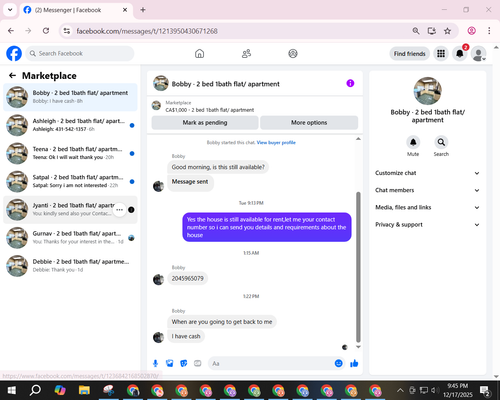Image resolution: width=500 pixels, height=400 pixels.
Task: Choose a sticker icon
Action: click(184, 363)
